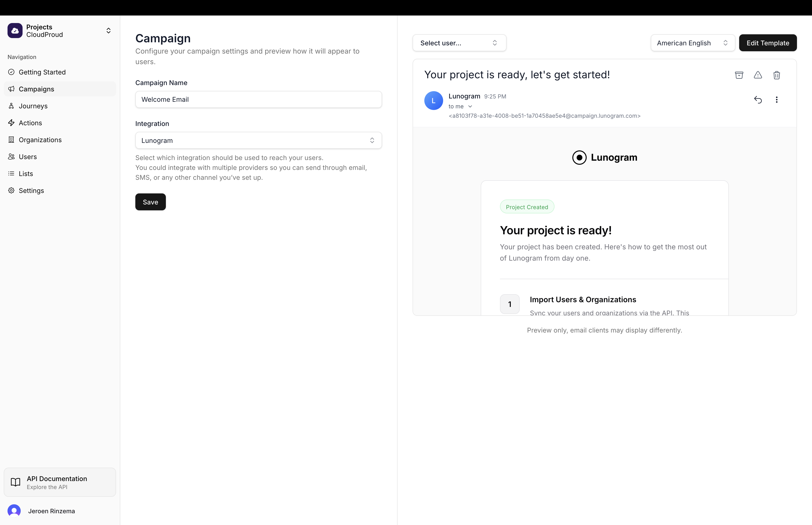Open the American English language dropdown
The height and width of the screenshot is (525, 812).
click(x=692, y=43)
